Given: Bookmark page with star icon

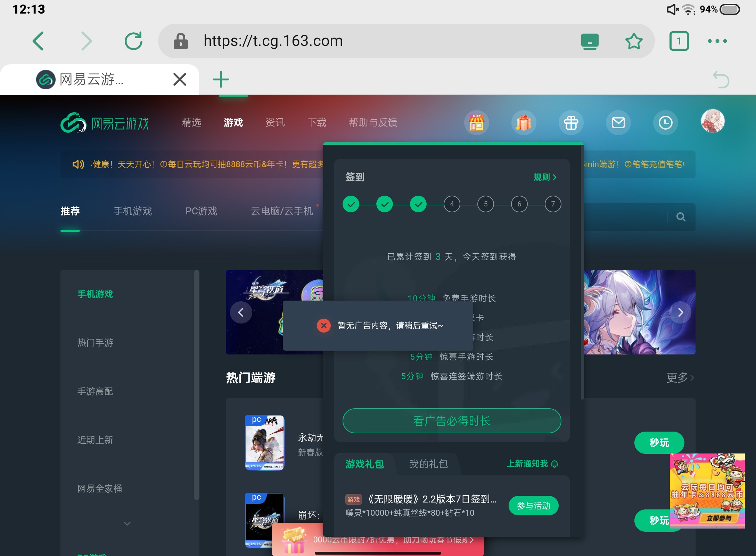Looking at the screenshot, I should click(634, 41).
